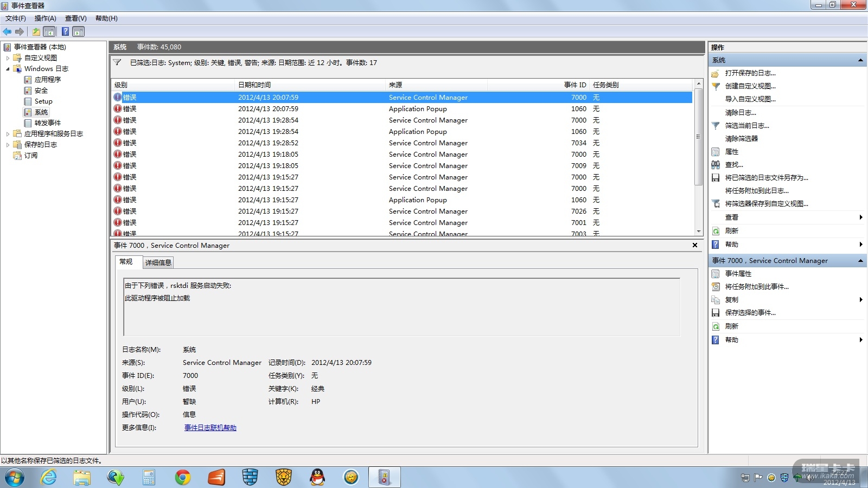The image size is (868, 488).
Task: Click the 保存选择的事件 disk icon
Action: pyautogui.click(x=716, y=313)
